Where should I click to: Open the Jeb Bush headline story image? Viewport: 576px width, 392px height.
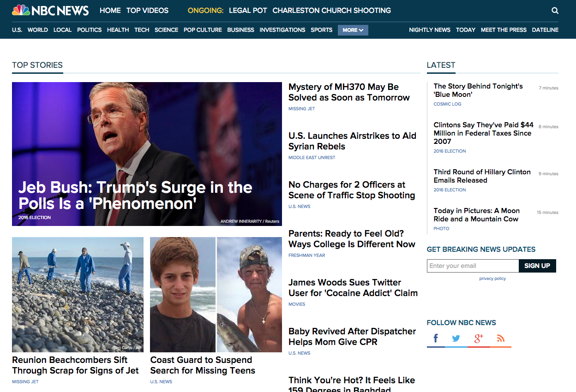click(147, 154)
